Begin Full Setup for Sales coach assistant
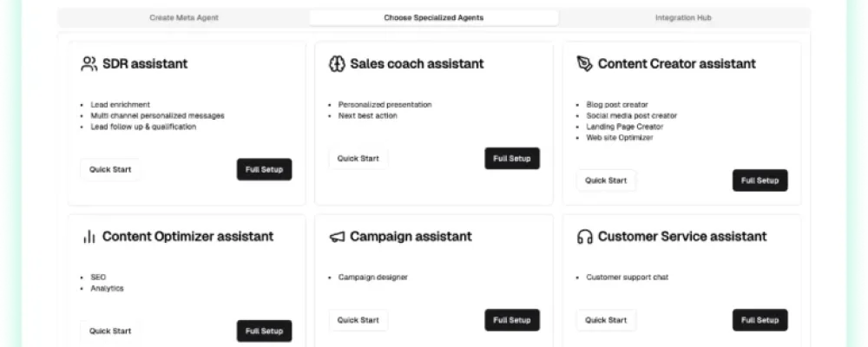The height and width of the screenshot is (347, 868). click(512, 158)
